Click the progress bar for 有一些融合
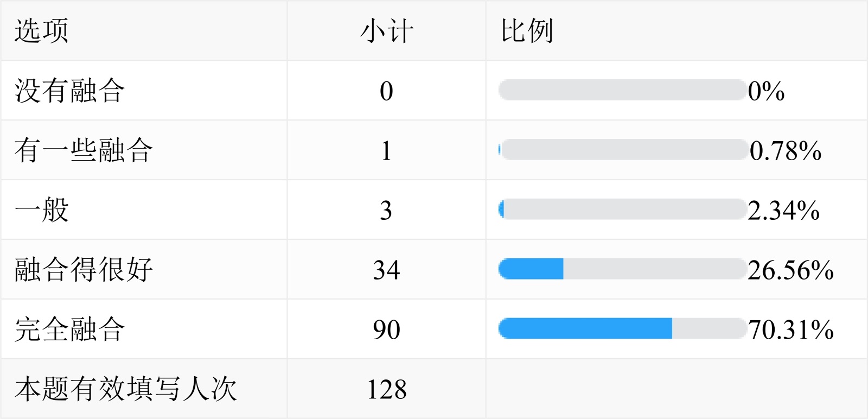This screenshot has height=419, width=868. (622, 150)
